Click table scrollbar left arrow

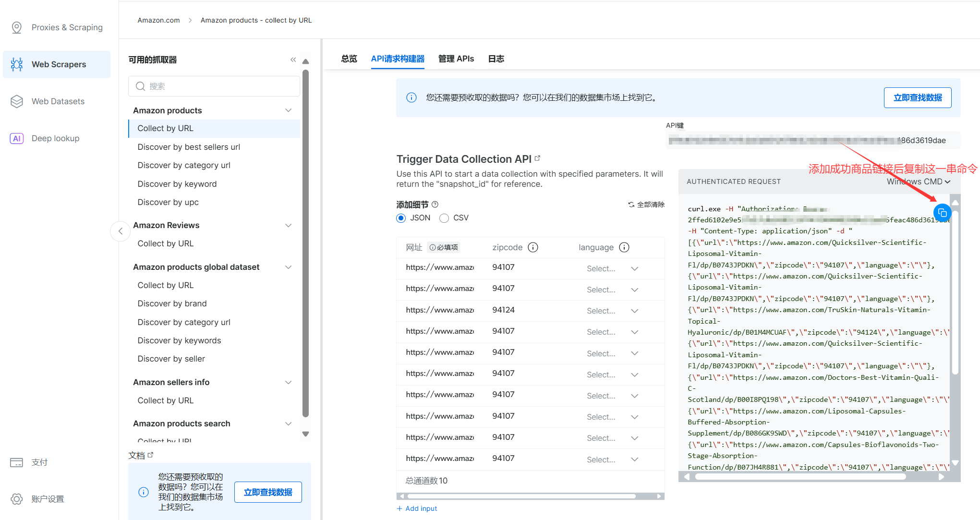tap(402, 496)
